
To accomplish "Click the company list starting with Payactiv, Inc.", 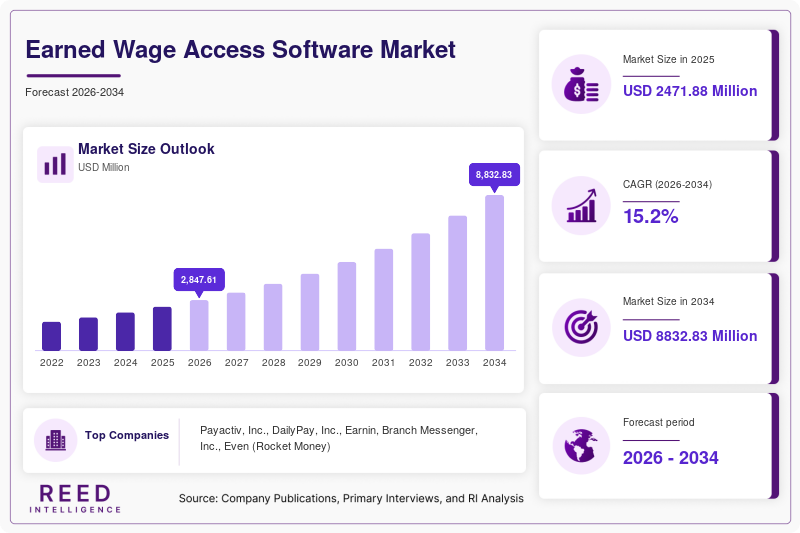I will coord(339,438).
